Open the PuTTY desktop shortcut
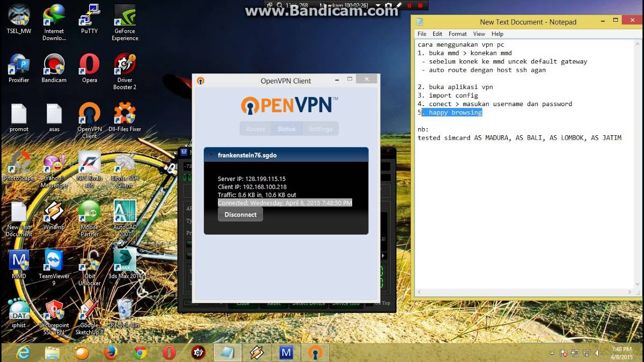Viewport: 644px width, 362px height. pyautogui.click(x=90, y=19)
